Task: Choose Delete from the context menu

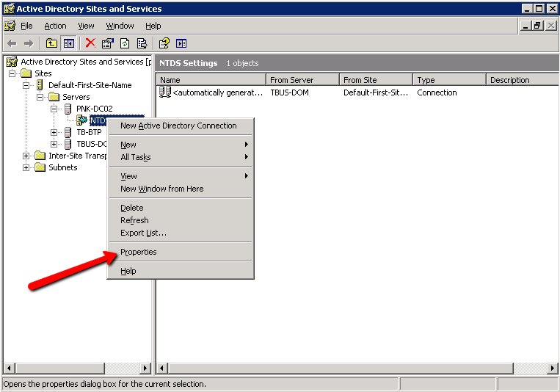Action: [x=181, y=208]
